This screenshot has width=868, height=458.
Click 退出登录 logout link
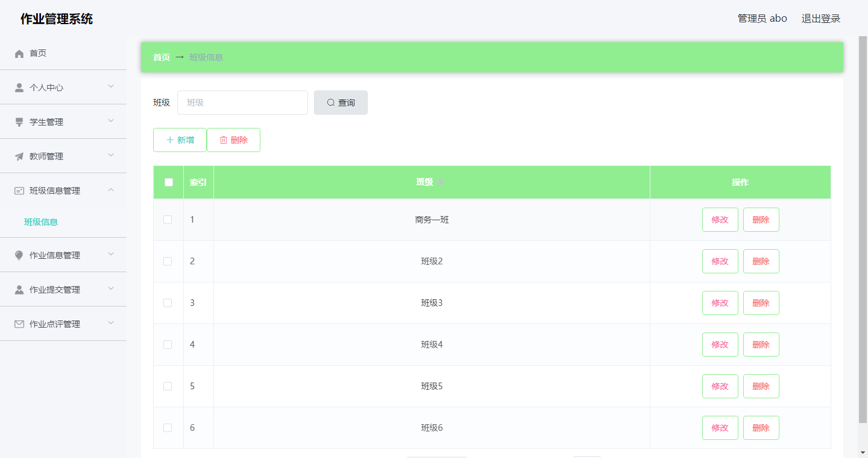pos(821,19)
